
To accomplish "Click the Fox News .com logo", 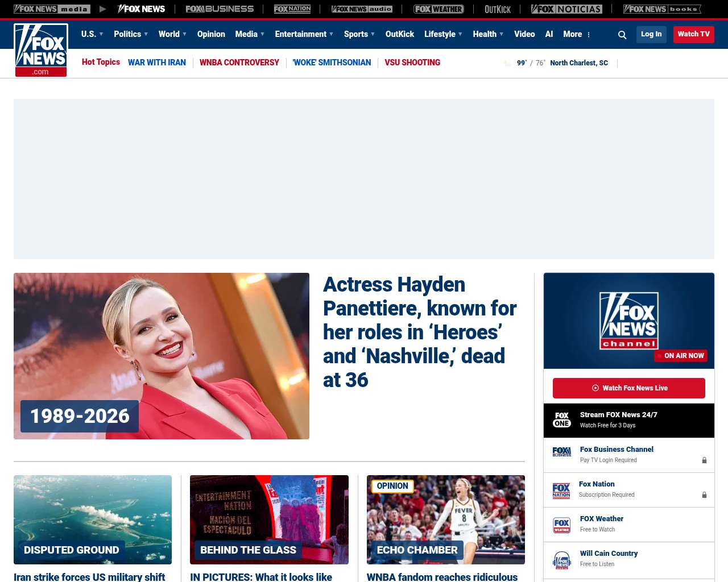I will [41, 50].
